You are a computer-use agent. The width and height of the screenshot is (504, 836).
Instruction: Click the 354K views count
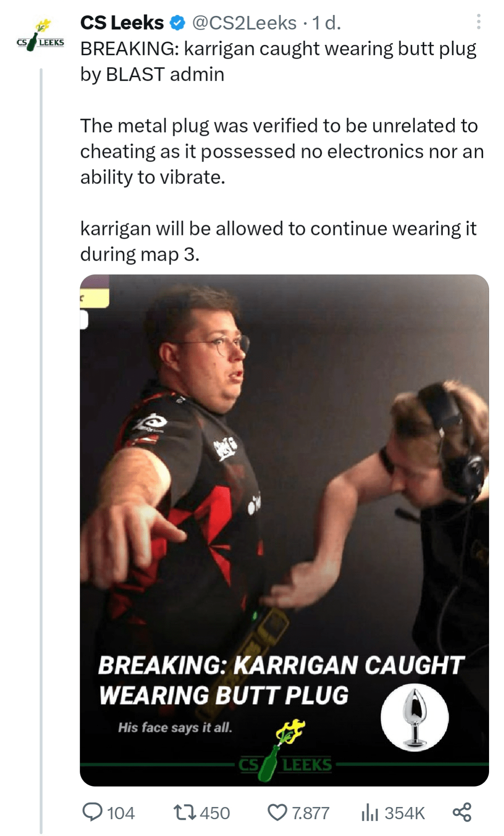405,813
